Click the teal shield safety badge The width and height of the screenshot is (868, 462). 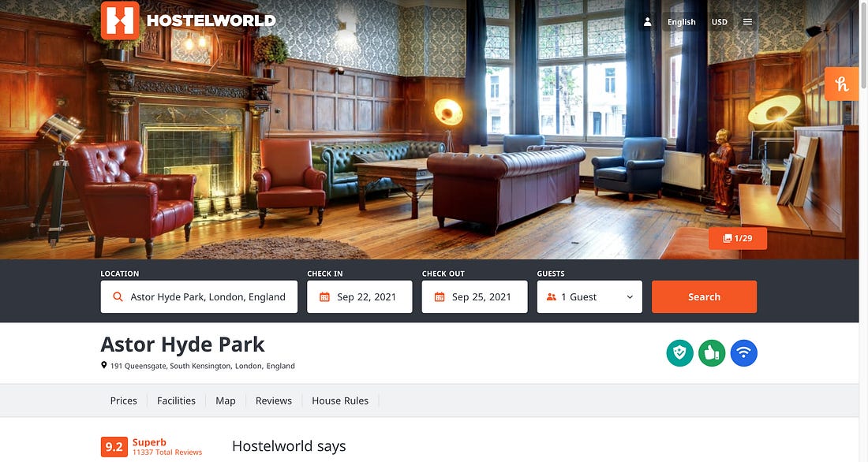[x=679, y=353]
